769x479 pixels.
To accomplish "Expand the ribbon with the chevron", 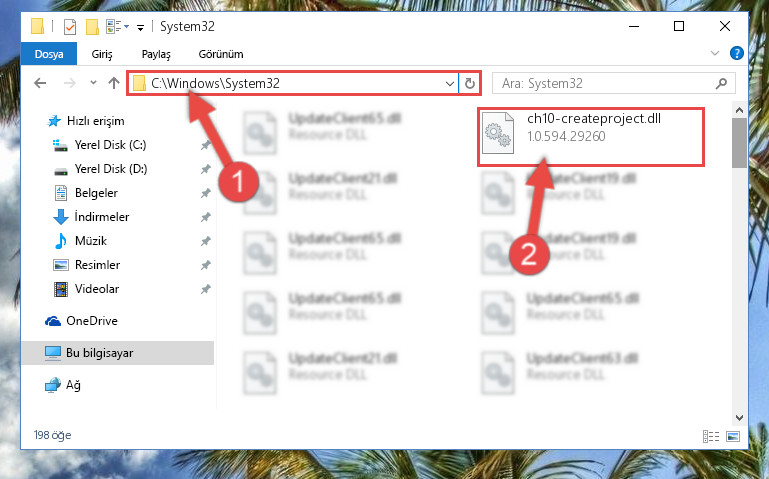I will point(715,53).
